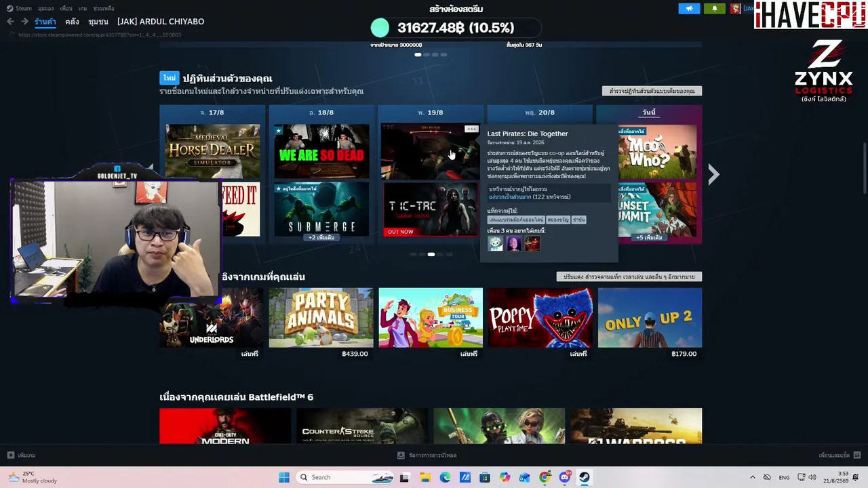Viewport: 868px width, 488px height.
Task: Open the Tic-Tac game thumbnail
Action: [431, 209]
